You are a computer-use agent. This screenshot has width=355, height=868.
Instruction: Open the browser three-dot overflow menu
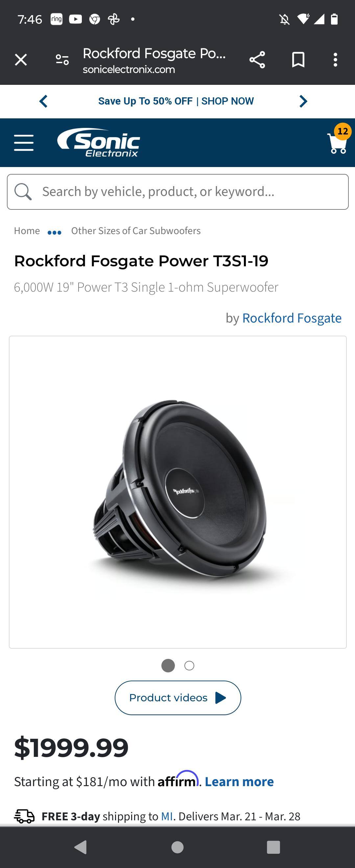pyautogui.click(x=335, y=60)
